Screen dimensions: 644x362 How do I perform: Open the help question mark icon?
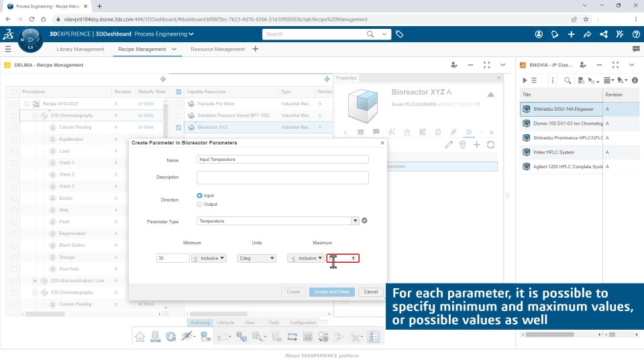click(636, 34)
